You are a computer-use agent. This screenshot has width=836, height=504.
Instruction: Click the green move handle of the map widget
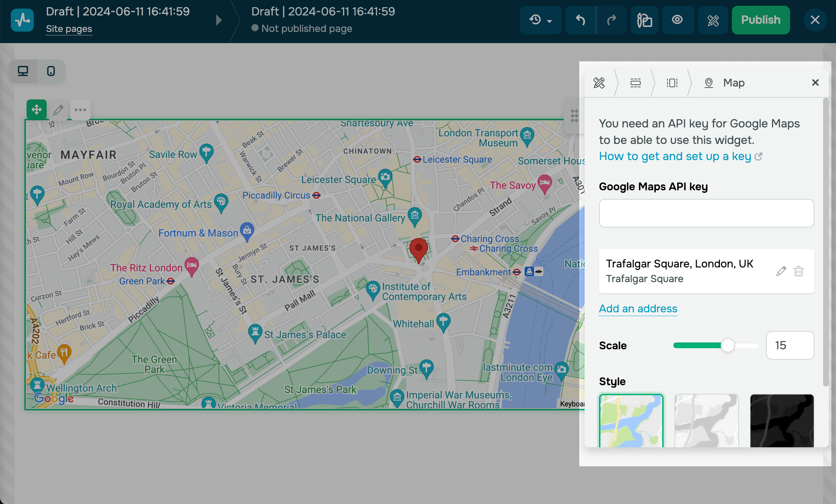[x=37, y=109]
